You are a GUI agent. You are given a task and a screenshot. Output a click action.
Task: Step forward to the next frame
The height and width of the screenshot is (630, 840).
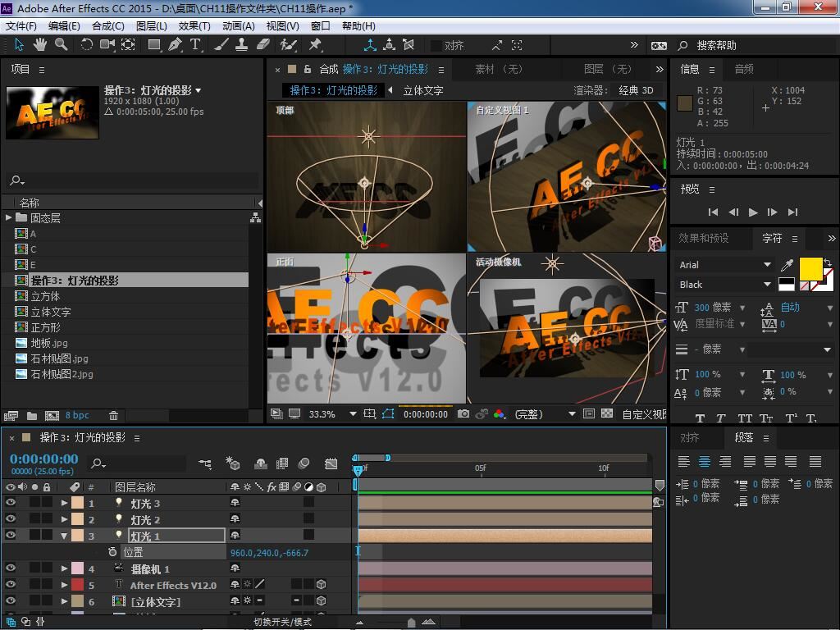772,212
